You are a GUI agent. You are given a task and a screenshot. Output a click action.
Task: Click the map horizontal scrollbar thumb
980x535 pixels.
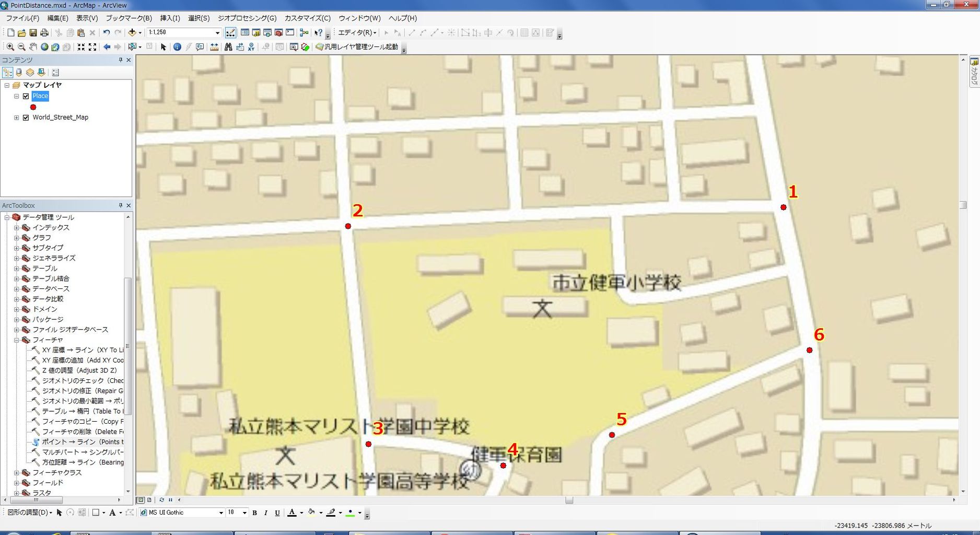[x=569, y=500]
